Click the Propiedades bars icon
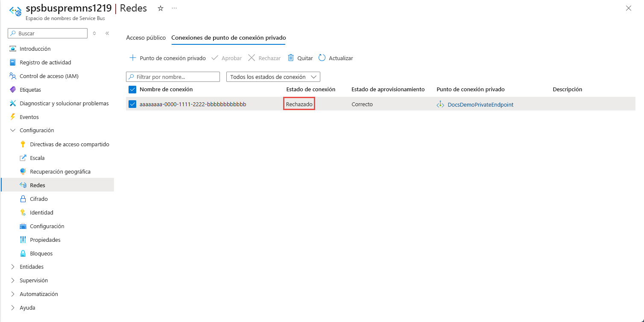The height and width of the screenshot is (322, 644). pos(23,240)
